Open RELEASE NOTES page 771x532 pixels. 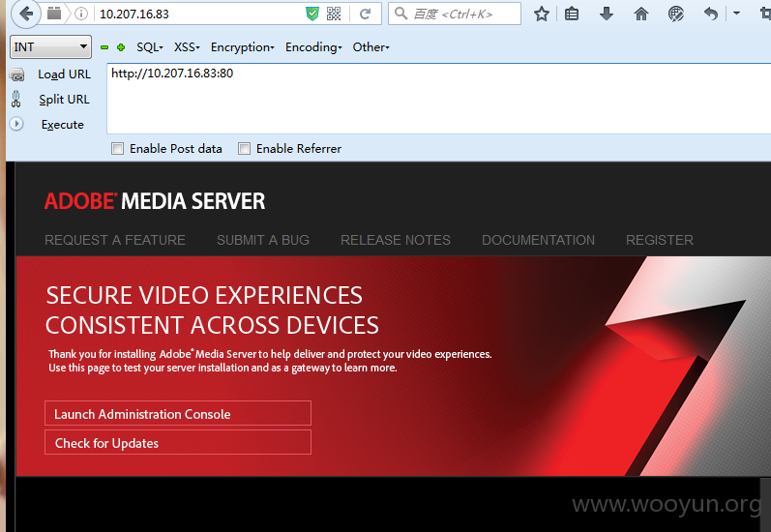(x=396, y=240)
